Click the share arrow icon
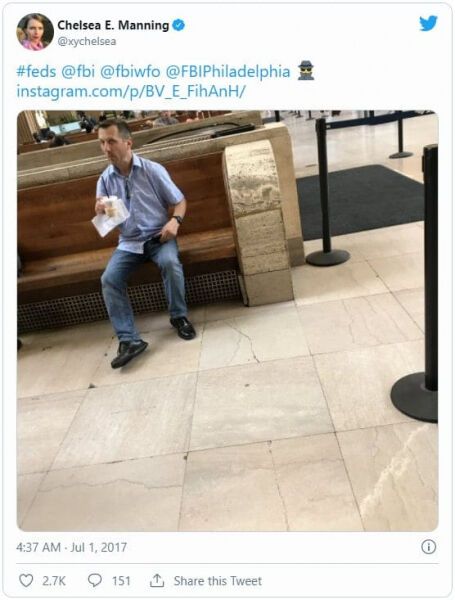455x600 pixels. [x=157, y=580]
